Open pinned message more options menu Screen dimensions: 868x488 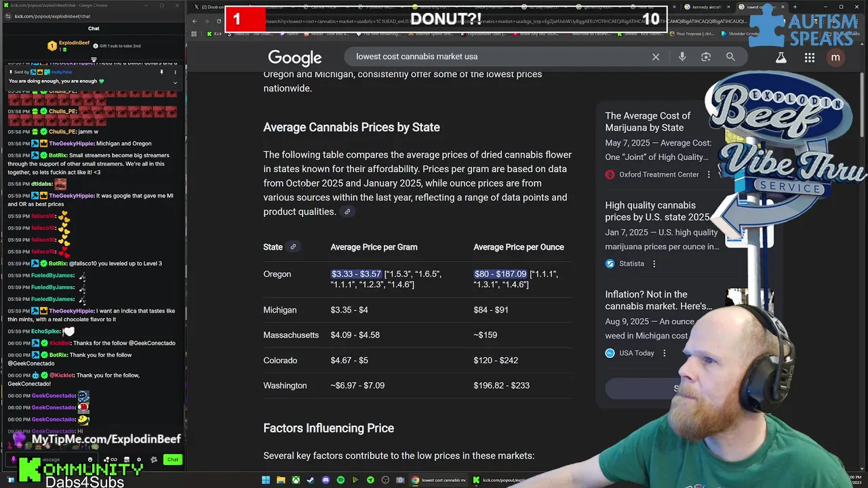pos(175,72)
